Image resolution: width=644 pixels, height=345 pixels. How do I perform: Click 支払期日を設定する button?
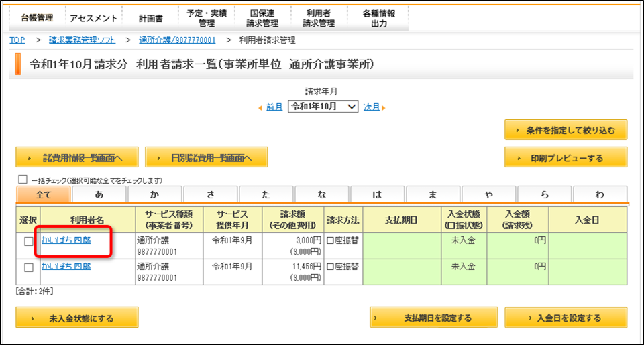click(434, 318)
